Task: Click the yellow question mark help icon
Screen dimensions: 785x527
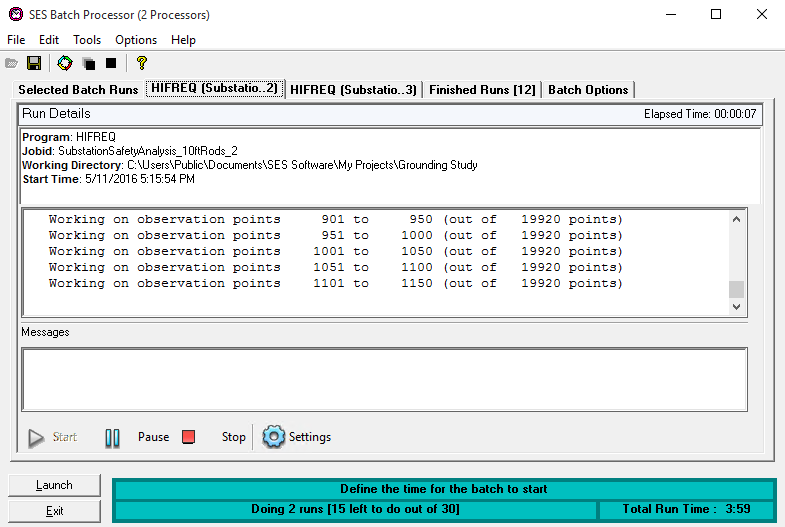Action: [x=142, y=63]
